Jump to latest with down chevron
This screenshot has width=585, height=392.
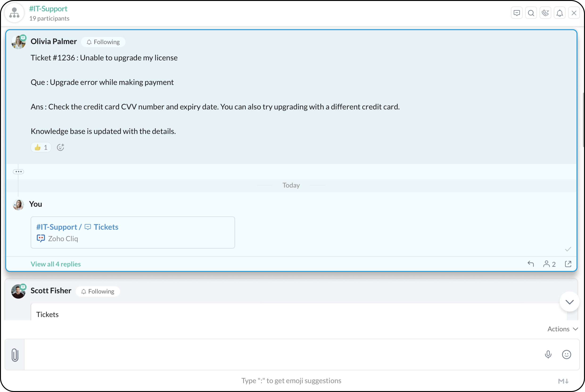pos(569,302)
